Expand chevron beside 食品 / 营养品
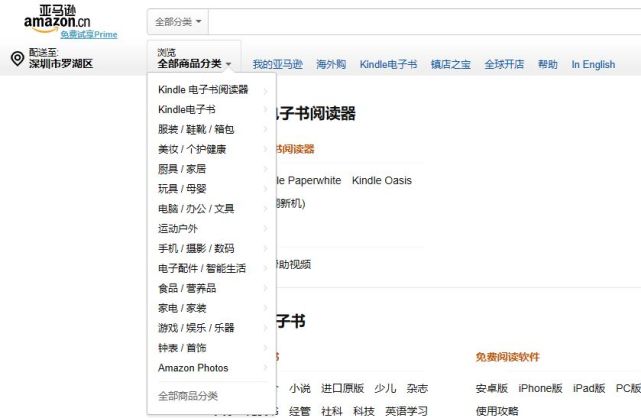 pyautogui.click(x=266, y=288)
